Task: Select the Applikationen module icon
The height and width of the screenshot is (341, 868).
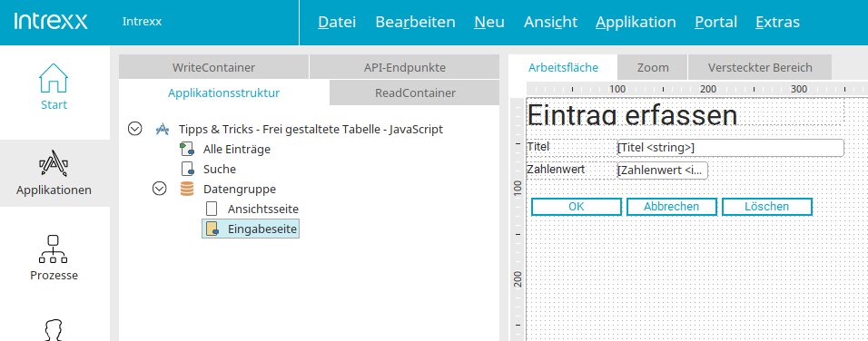Action: click(x=54, y=163)
